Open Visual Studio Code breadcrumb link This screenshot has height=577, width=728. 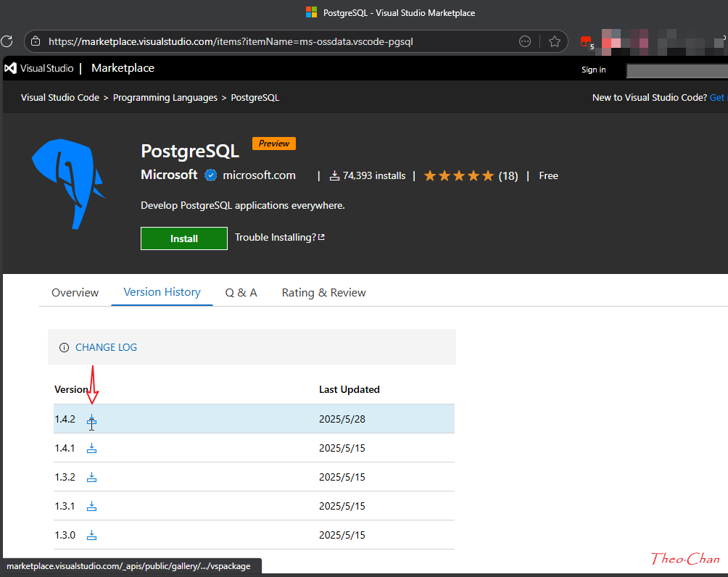60,97
